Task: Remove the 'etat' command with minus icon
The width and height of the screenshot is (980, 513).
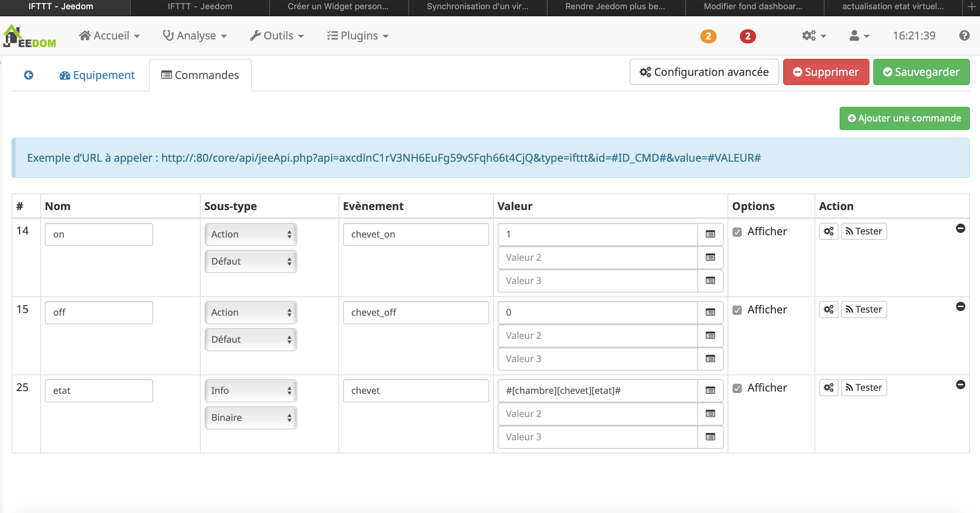Action: pos(960,385)
